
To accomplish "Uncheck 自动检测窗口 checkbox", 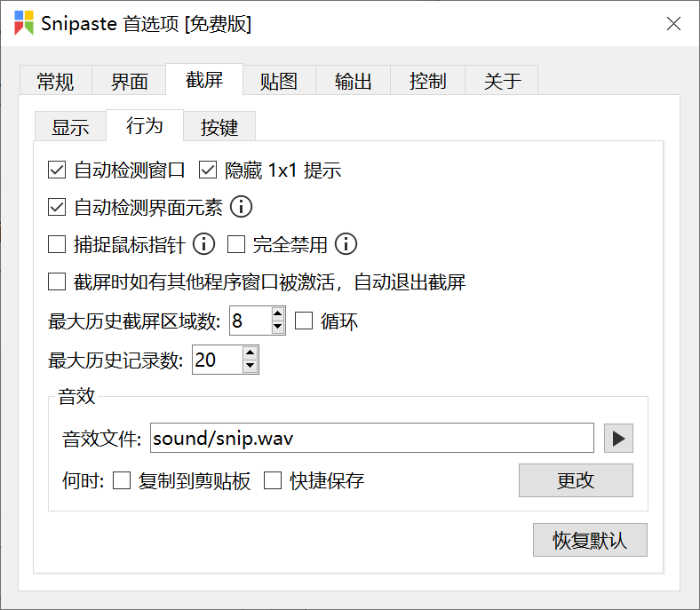I will pyautogui.click(x=57, y=170).
